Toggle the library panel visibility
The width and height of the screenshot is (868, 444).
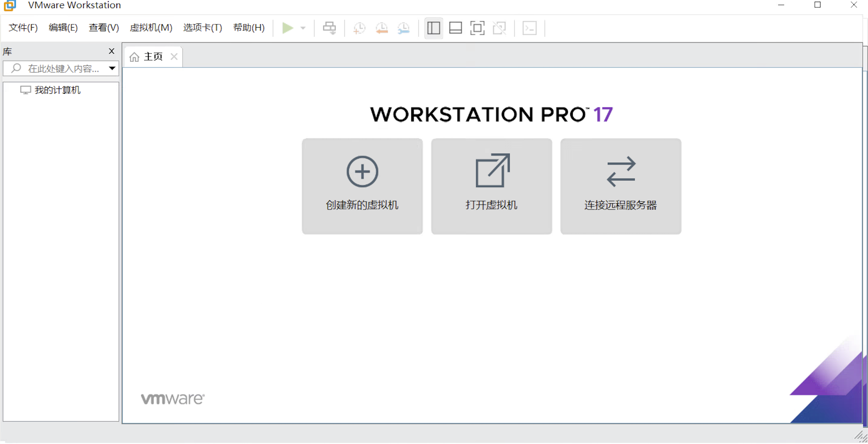[x=433, y=28]
